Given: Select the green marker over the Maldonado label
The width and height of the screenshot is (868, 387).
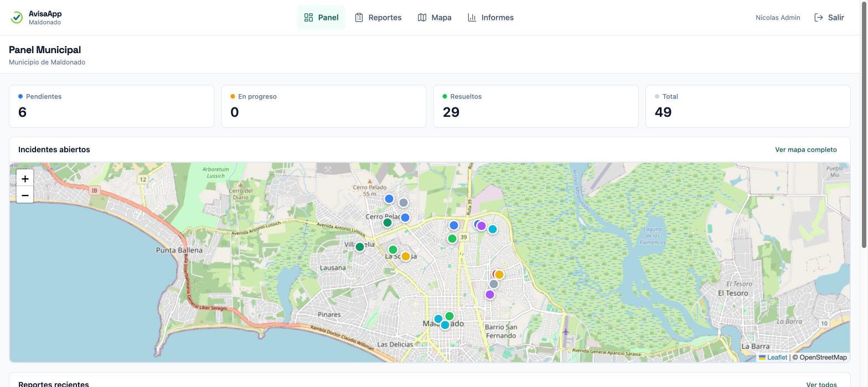Looking at the screenshot, I should tap(449, 316).
